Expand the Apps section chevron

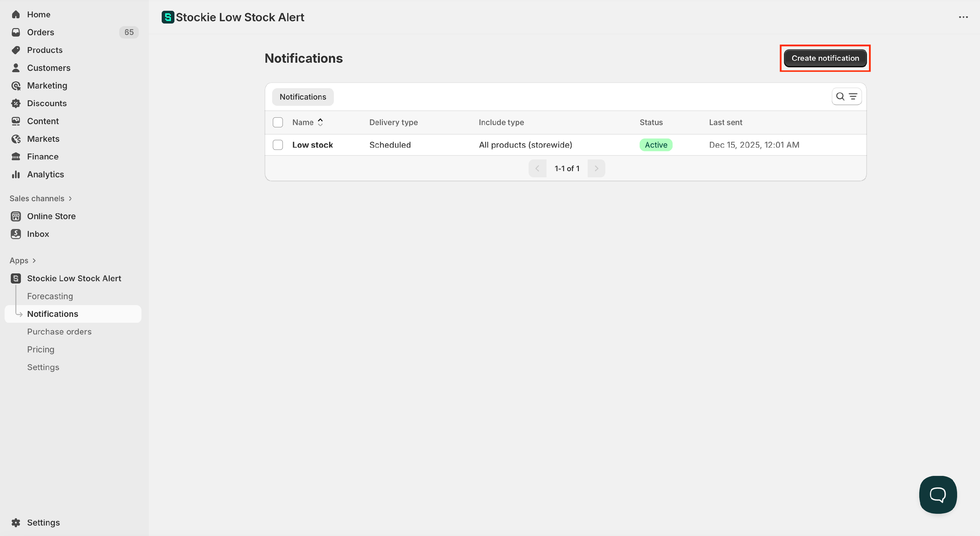[34, 261]
